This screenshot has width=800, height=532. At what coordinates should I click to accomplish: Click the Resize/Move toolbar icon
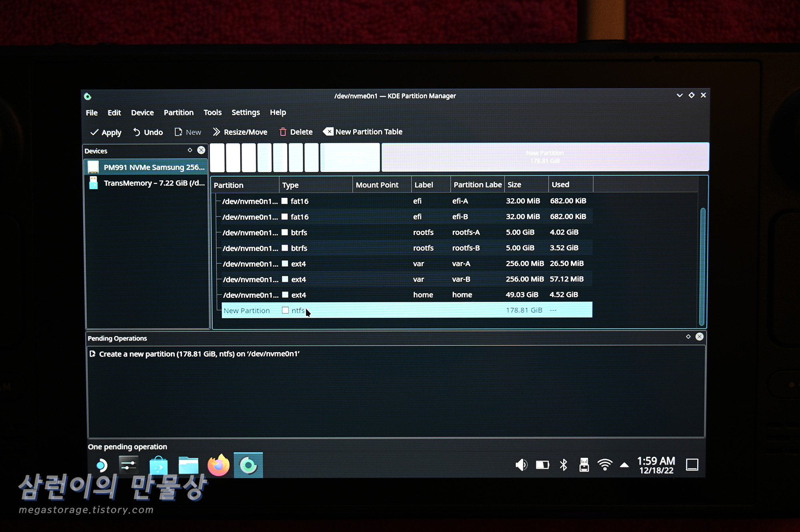point(216,132)
